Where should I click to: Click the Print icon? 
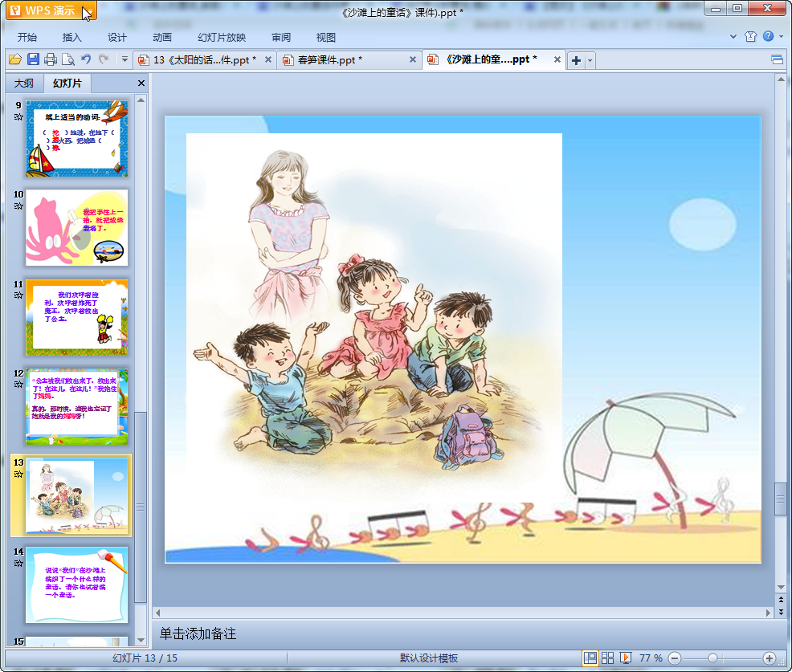pos(50,59)
